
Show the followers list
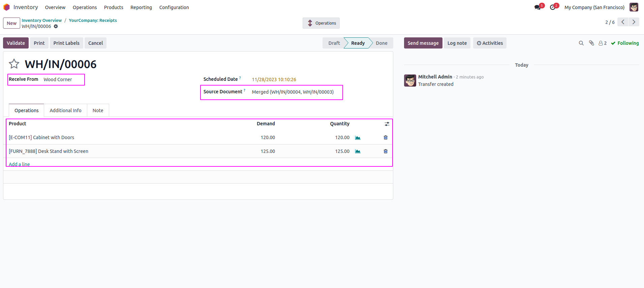(x=603, y=43)
